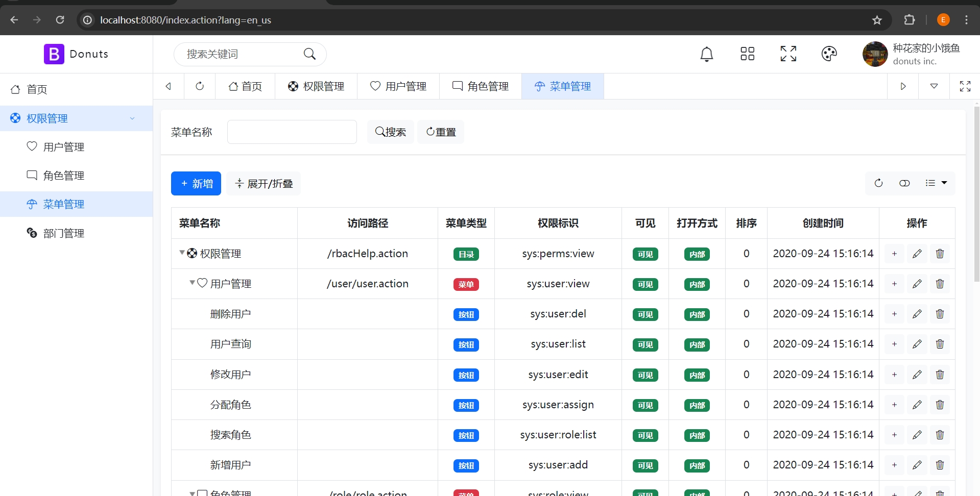This screenshot has width=980, height=496.
Task: Toggle visibility of 用户管理 row's 可见 badge
Action: (x=645, y=284)
